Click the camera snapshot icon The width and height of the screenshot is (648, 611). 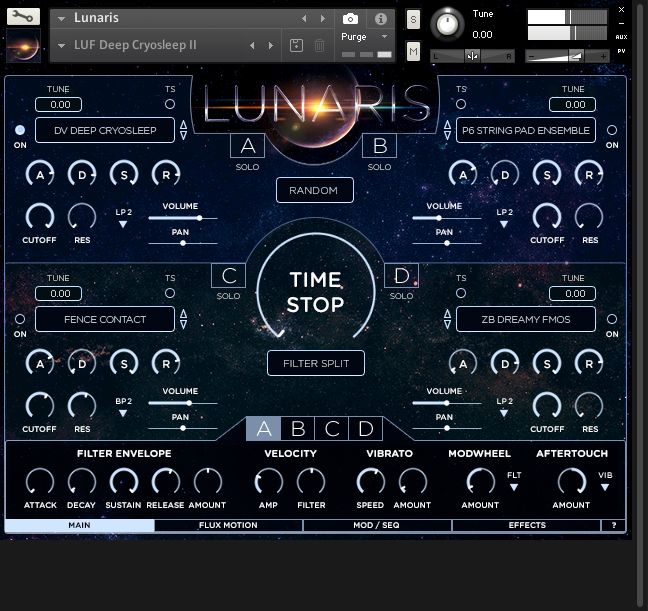tap(350, 19)
